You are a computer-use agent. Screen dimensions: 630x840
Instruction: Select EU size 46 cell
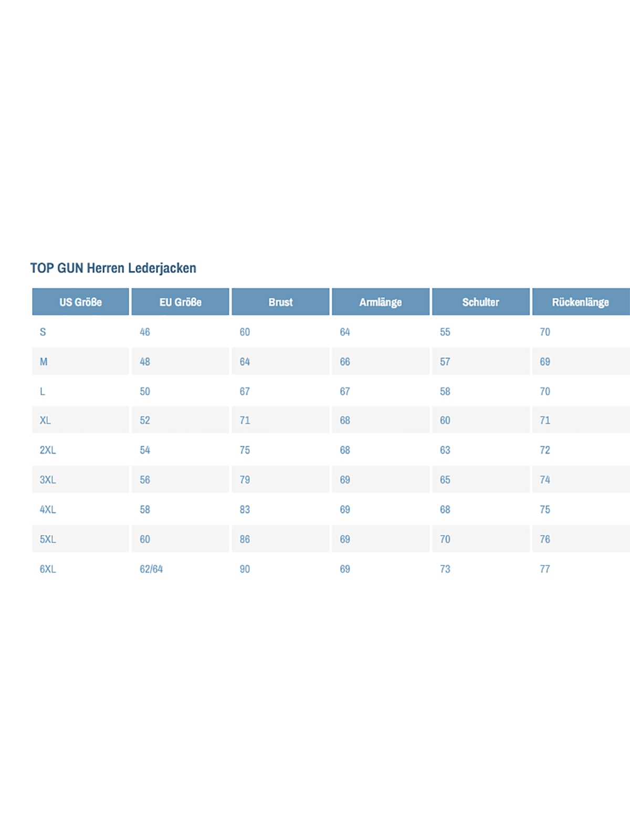(145, 332)
